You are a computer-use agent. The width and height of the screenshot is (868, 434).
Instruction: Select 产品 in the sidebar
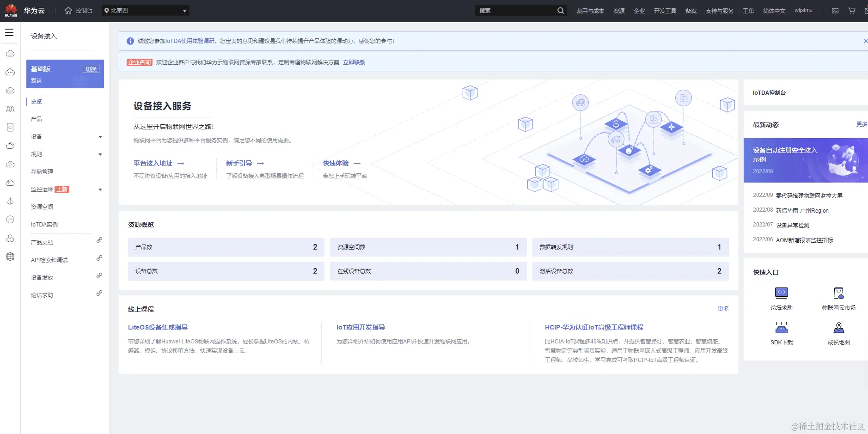coord(37,119)
